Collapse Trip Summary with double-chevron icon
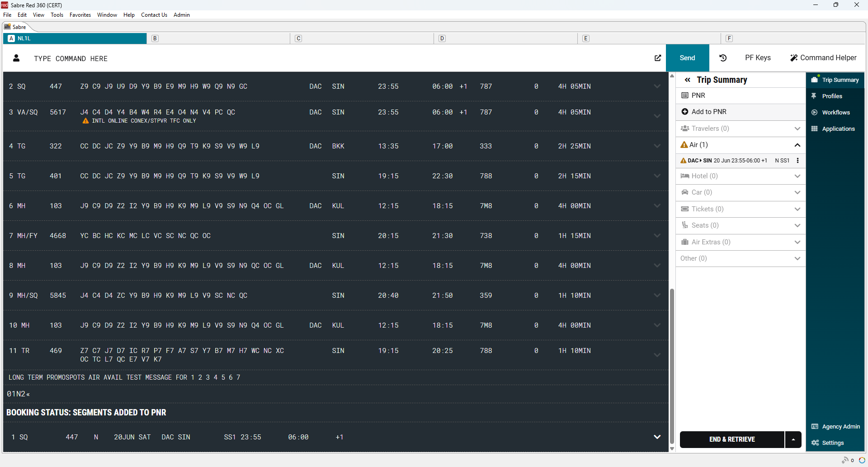The width and height of the screenshot is (868, 467). (687, 80)
